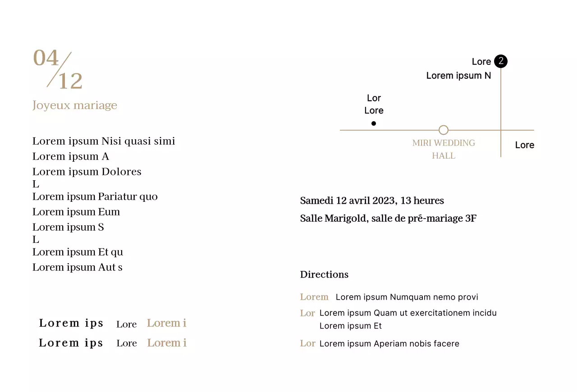Click the Salle Marigold venue line
577x392 pixels.
pyautogui.click(x=388, y=219)
